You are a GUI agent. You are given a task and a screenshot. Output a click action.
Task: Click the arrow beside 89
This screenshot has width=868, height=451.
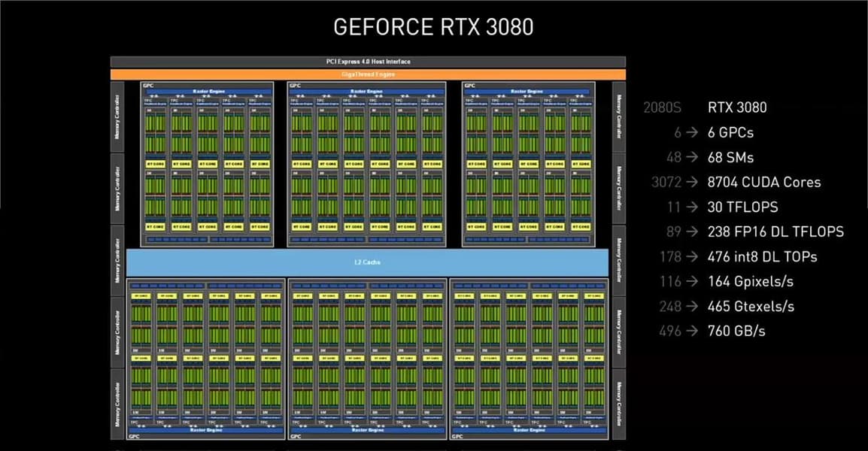(692, 232)
